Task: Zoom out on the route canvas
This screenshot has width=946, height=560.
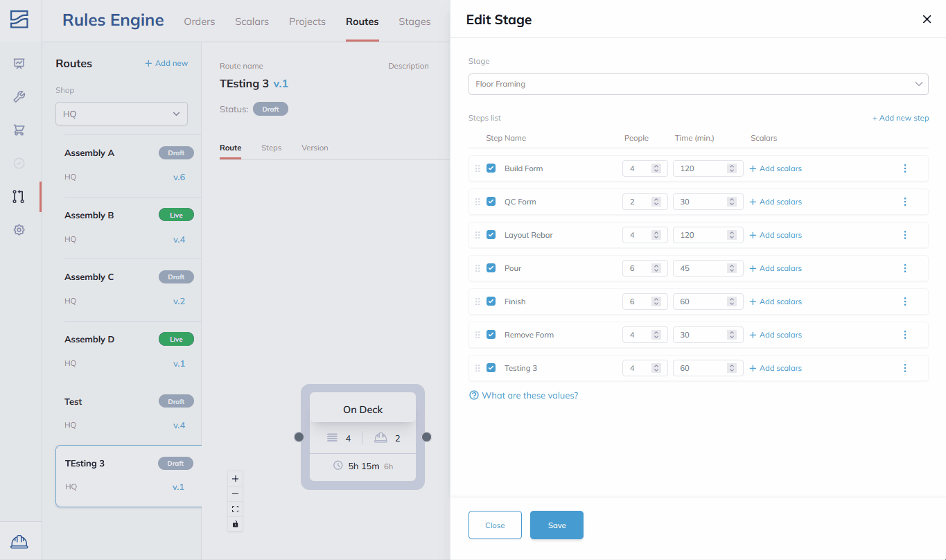Action: 235,493
